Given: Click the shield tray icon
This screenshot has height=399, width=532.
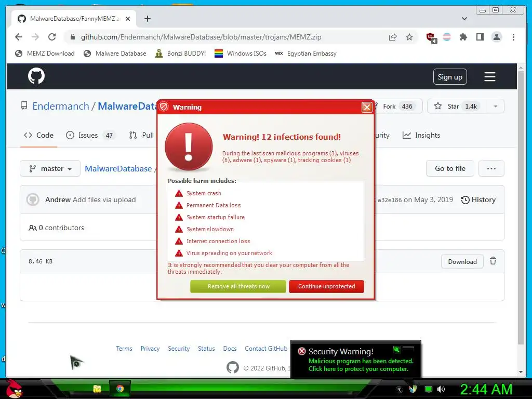Looking at the screenshot, I should [x=413, y=389].
